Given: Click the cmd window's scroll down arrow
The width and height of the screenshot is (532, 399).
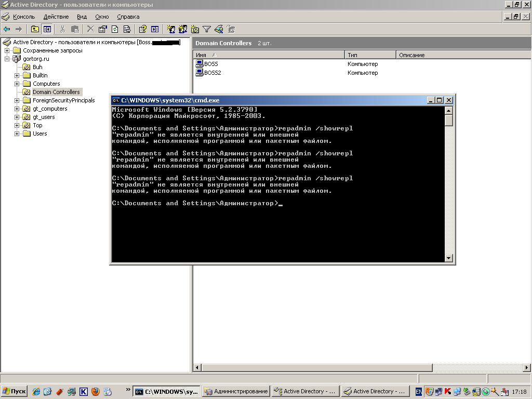Looking at the screenshot, I should click(448, 258).
